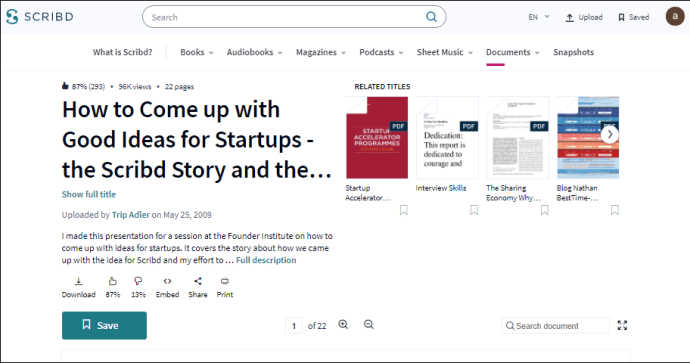690x363 pixels.
Task: Click the Share icon
Action: click(198, 281)
